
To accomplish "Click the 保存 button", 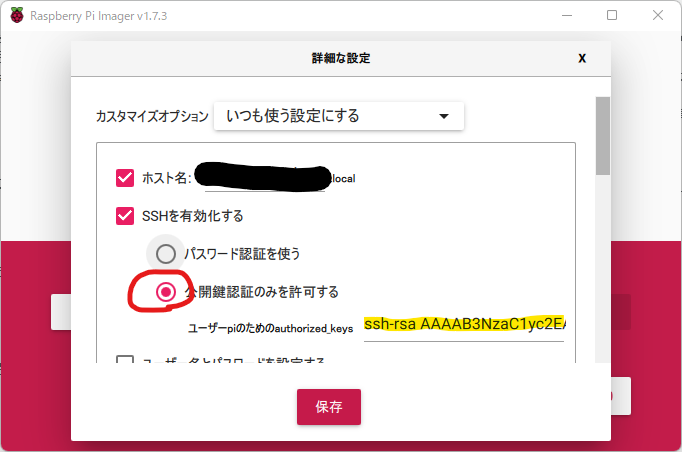I will (329, 407).
